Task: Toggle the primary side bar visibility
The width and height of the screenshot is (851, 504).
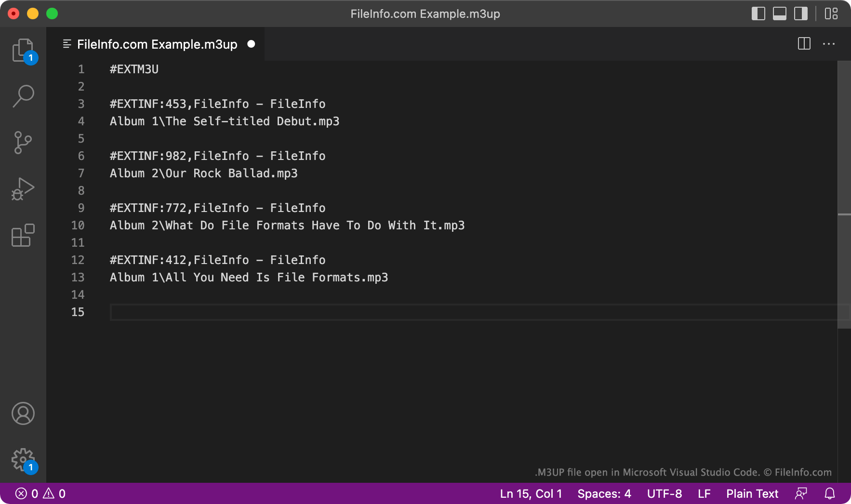Action: pyautogui.click(x=758, y=13)
